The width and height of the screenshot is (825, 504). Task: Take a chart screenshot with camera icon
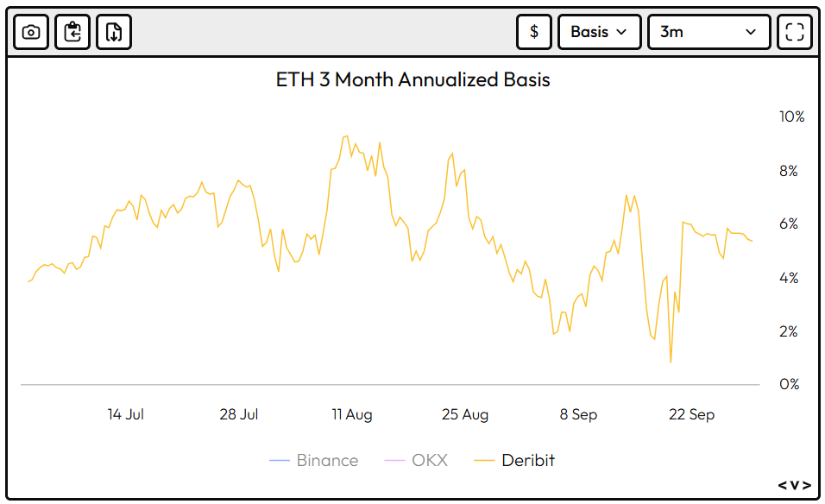click(31, 32)
